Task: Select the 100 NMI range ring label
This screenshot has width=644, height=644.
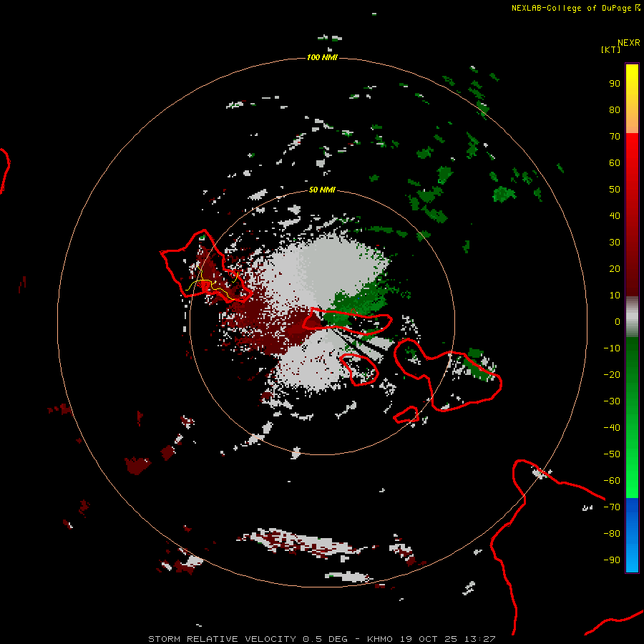Action: pyautogui.click(x=322, y=57)
